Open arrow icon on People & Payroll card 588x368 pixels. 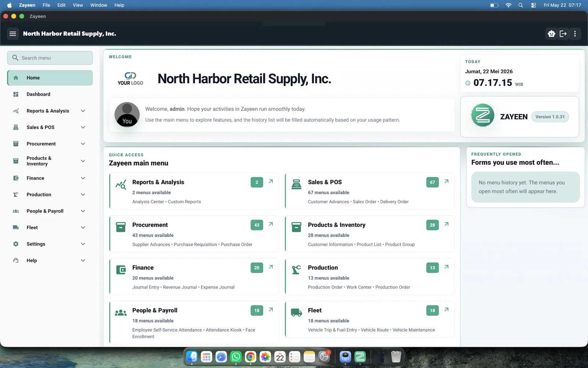(x=271, y=309)
